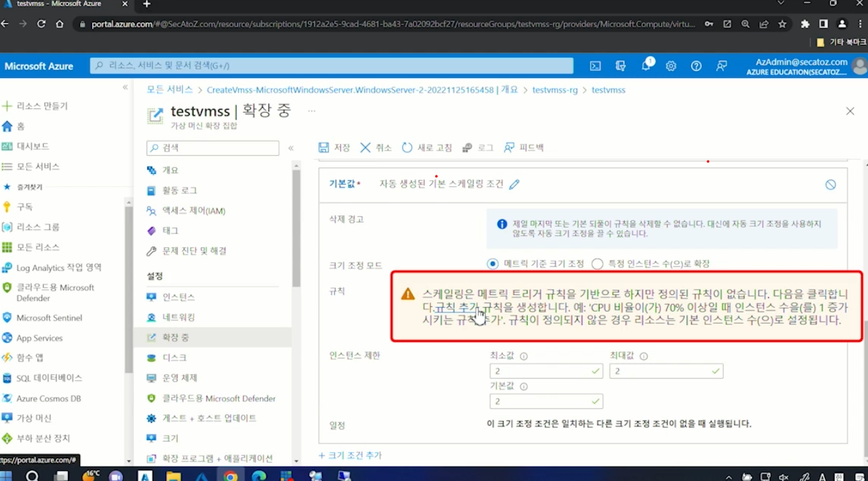The height and width of the screenshot is (481, 868).
Task: Click the 규칙 추가 link
Action: 456,307
